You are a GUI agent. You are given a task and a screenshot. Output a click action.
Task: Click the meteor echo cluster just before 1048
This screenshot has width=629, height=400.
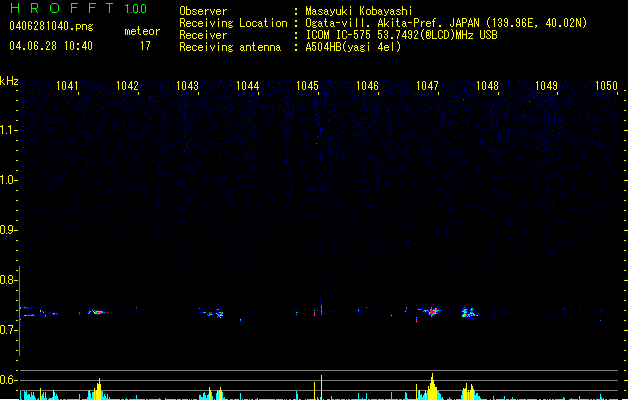(x=469, y=313)
